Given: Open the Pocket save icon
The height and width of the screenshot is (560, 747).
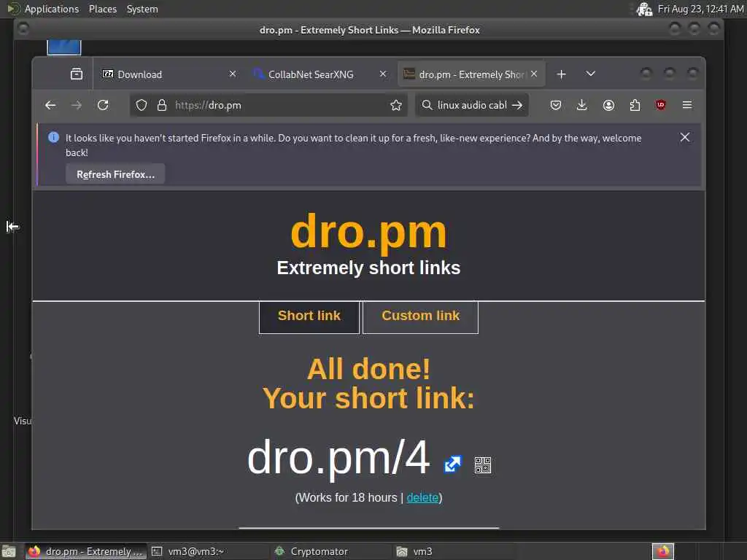Looking at the screenshot, I should point(555,105).
